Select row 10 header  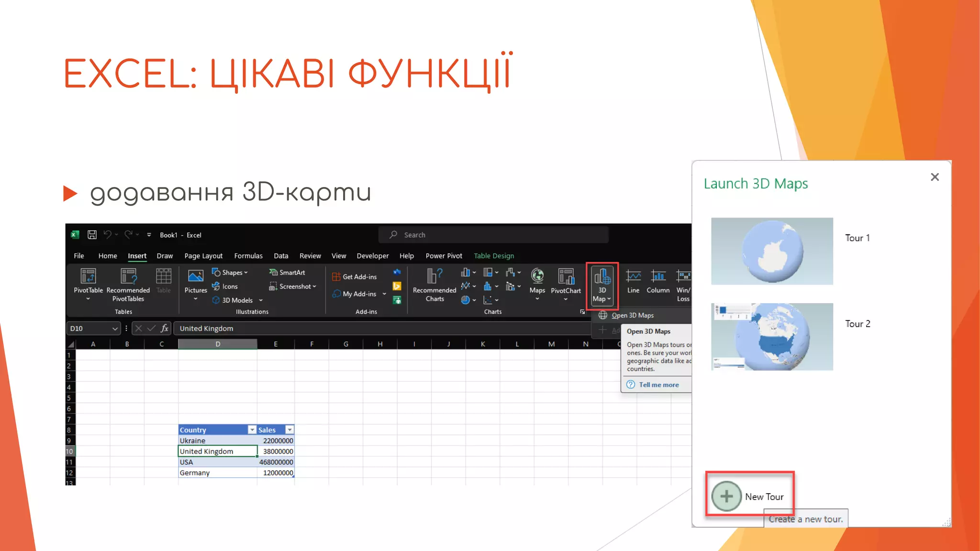tap(70, 451)
